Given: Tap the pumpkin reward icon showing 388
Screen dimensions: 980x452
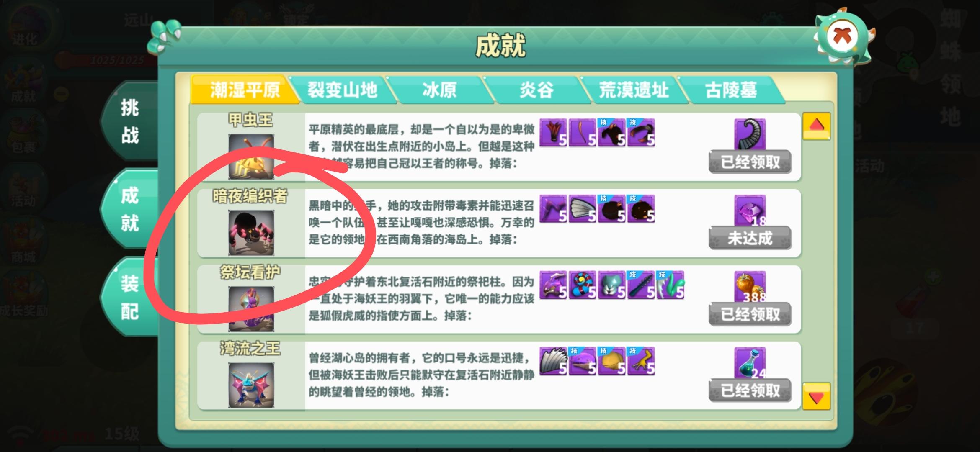Looking at the screenshot, I should (x=750, y=286).
